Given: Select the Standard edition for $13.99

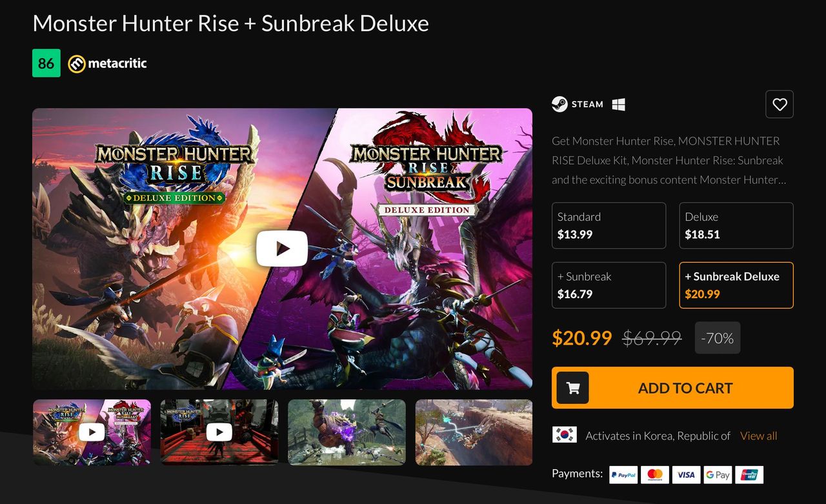Looking at the screenshot, I should [x=609, y=226].
